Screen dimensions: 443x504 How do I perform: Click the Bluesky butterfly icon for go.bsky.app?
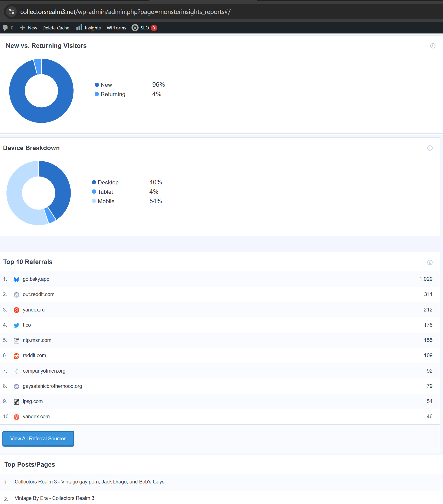17,279
